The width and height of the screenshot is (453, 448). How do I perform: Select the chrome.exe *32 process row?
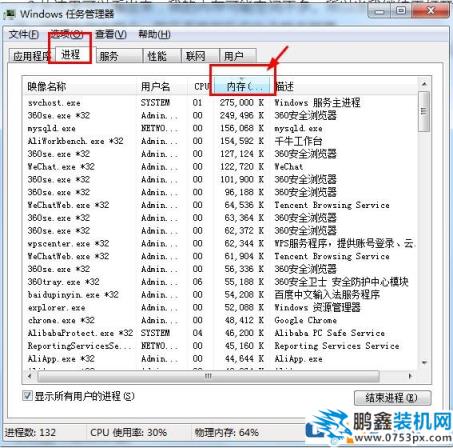[220, 320]
